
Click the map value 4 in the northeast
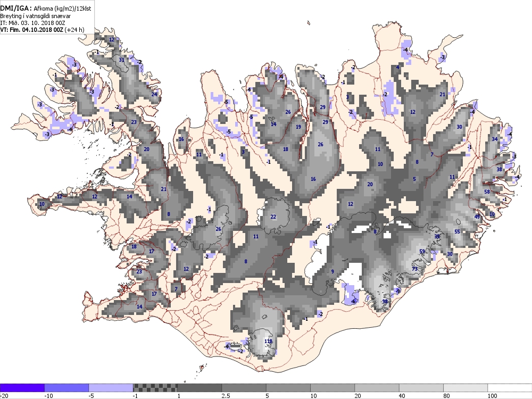pos(397,67)
